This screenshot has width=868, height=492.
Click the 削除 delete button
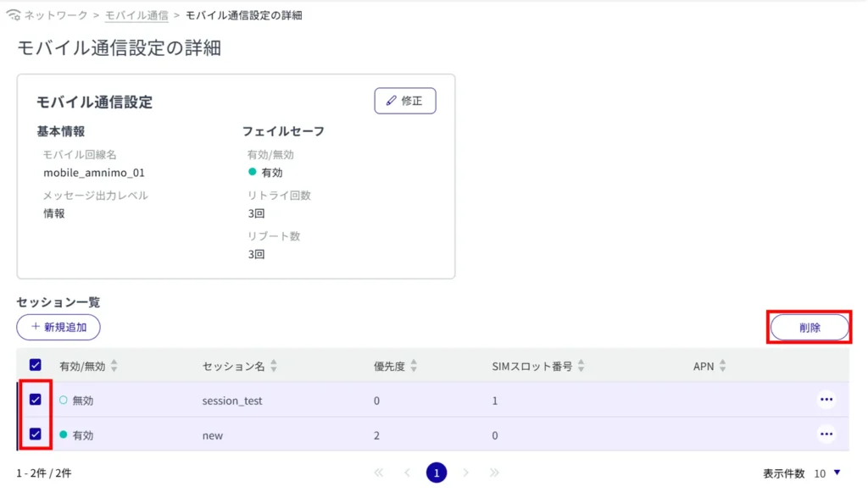point(810,328)
